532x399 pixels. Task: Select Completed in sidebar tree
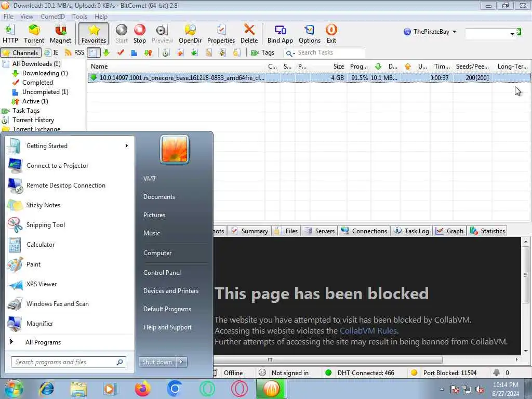pos(37,83)
